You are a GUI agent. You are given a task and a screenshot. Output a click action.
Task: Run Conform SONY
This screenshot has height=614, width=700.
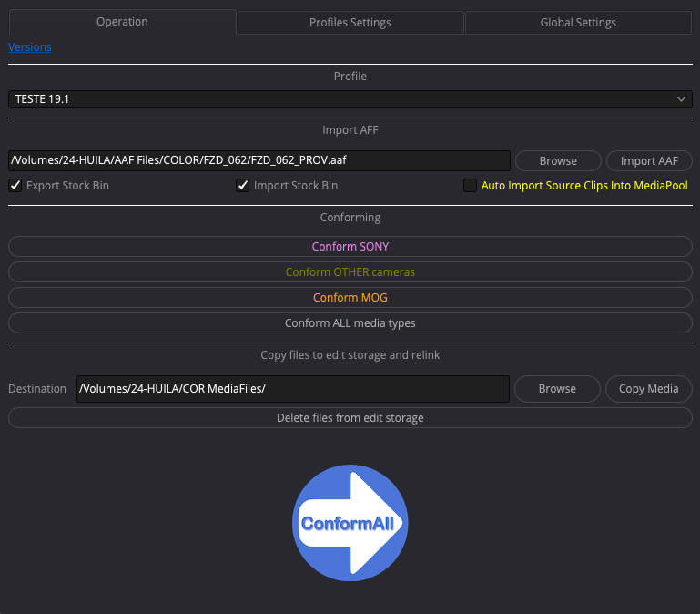coord(350,247)
